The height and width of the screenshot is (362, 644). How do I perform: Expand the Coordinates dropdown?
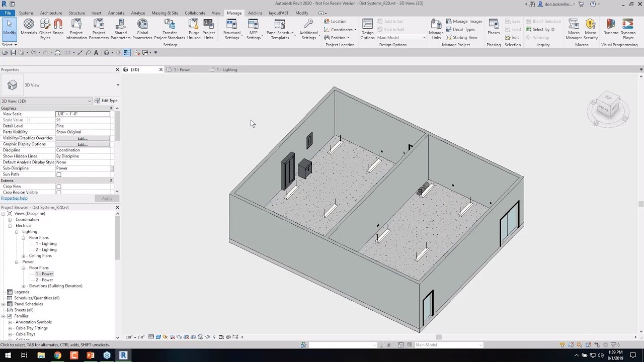340,30
